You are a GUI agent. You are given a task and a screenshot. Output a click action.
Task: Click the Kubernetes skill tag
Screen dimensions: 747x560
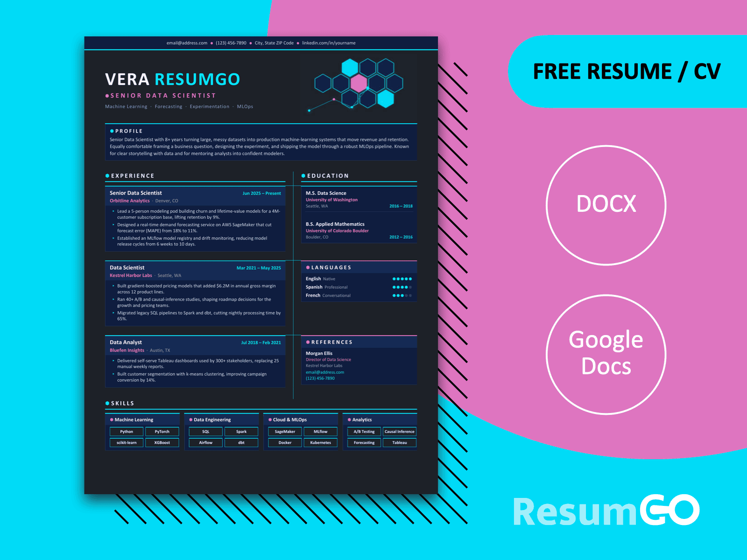click(x=321, y=443)
